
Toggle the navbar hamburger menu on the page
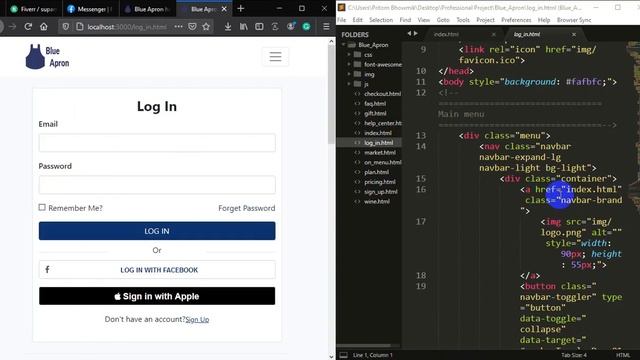[x=276, y=57]
